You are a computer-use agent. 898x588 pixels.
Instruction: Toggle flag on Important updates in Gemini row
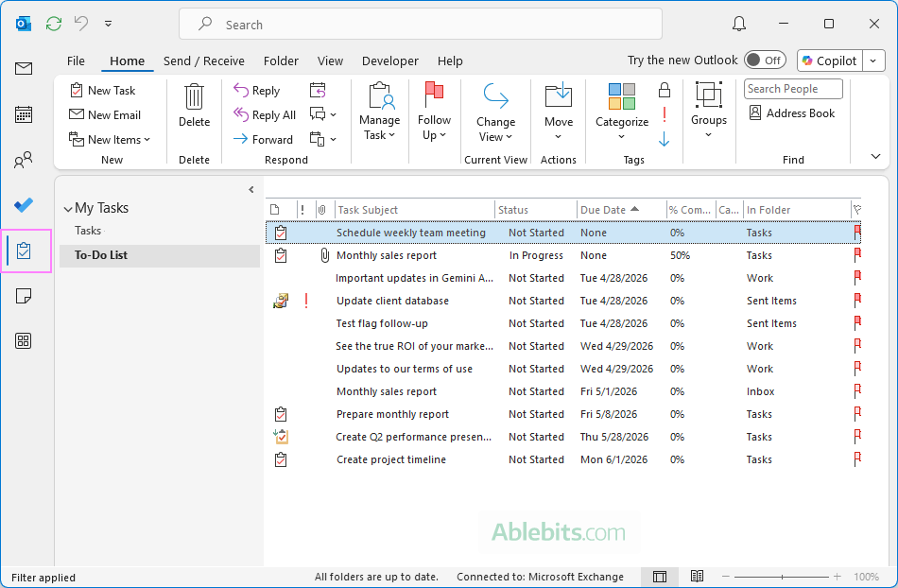(x=856, y=278)
